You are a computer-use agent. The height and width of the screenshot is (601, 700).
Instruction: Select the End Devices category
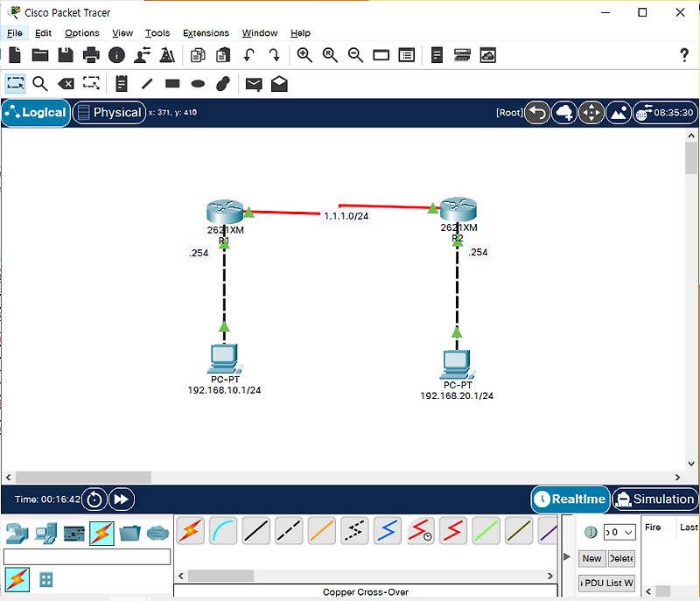(46, 533)
